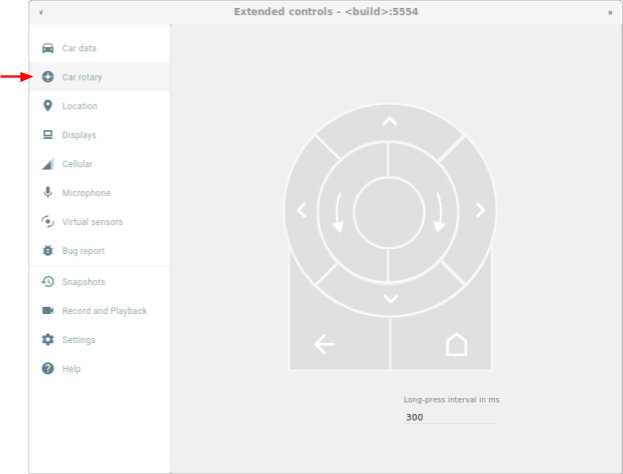Click the Cellular signal icon

pos(48,164)
